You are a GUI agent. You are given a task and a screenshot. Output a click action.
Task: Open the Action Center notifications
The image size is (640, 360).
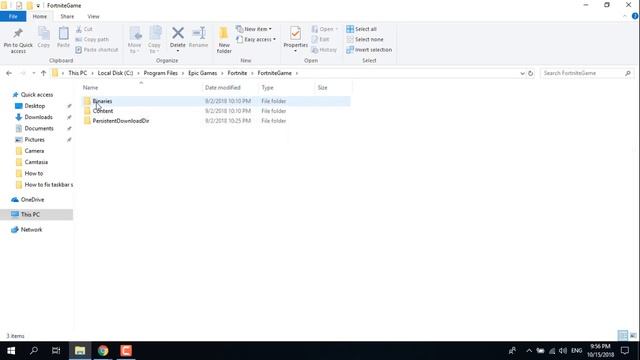tap(625, 351)
